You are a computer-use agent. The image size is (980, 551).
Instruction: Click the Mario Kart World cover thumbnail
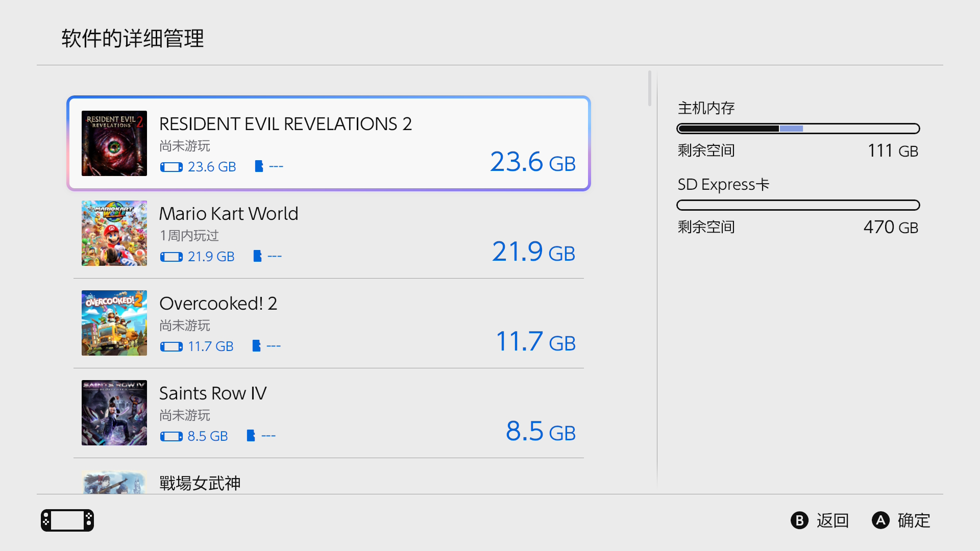(114, 233)
